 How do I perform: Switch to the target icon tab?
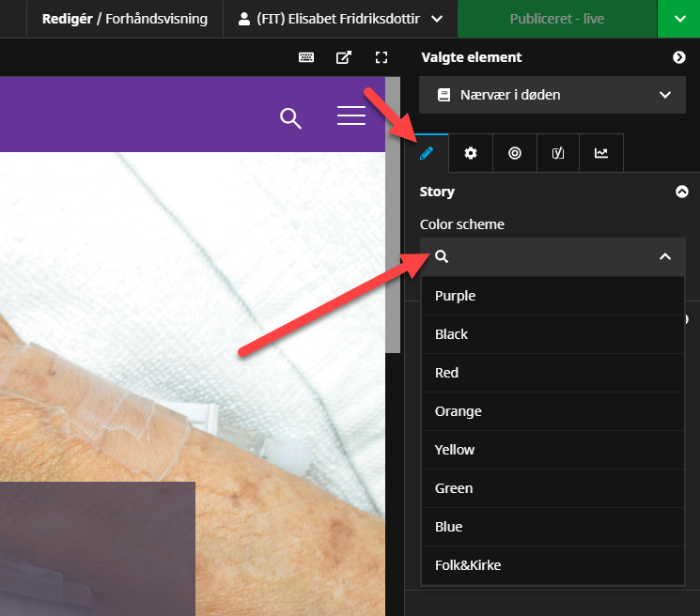point(515,153)
